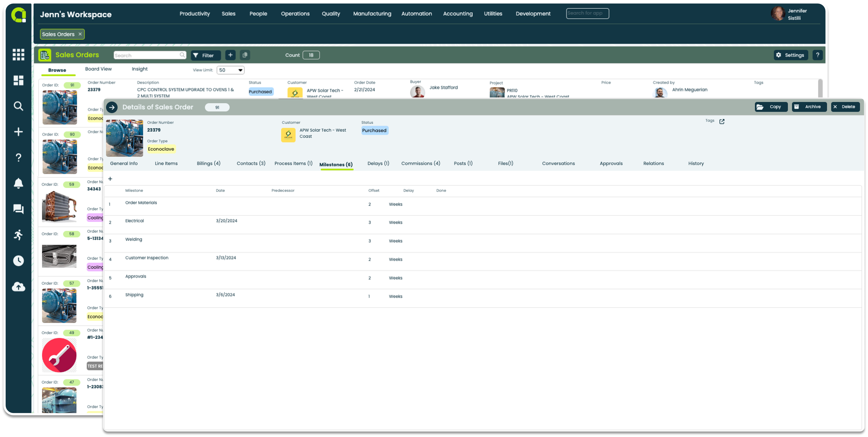Viewport: 868px width, 437px height.
Task: Open the sidebar question mark help icon
Action: point(18,157)
